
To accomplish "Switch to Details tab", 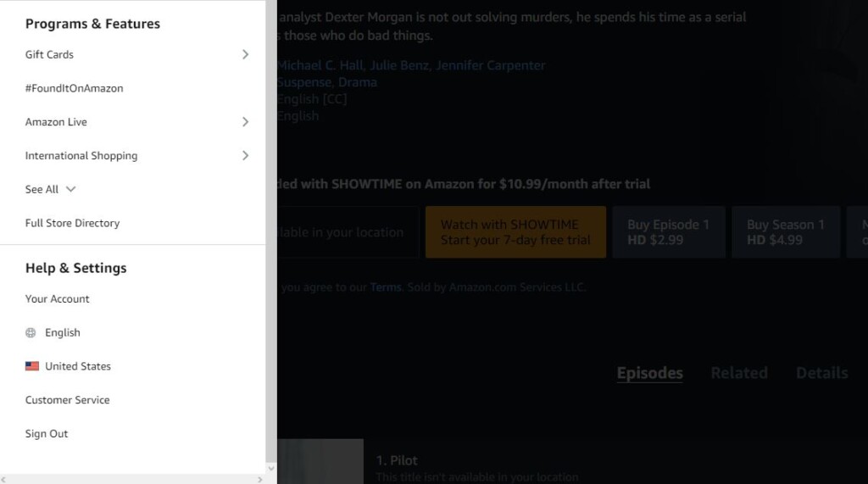I will 822,373.
